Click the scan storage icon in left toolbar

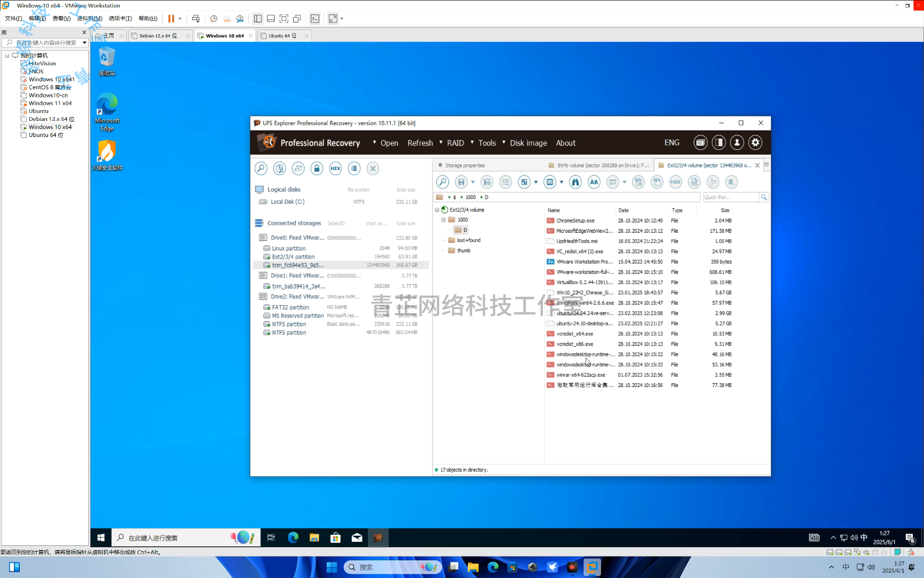tap(279, 169)
